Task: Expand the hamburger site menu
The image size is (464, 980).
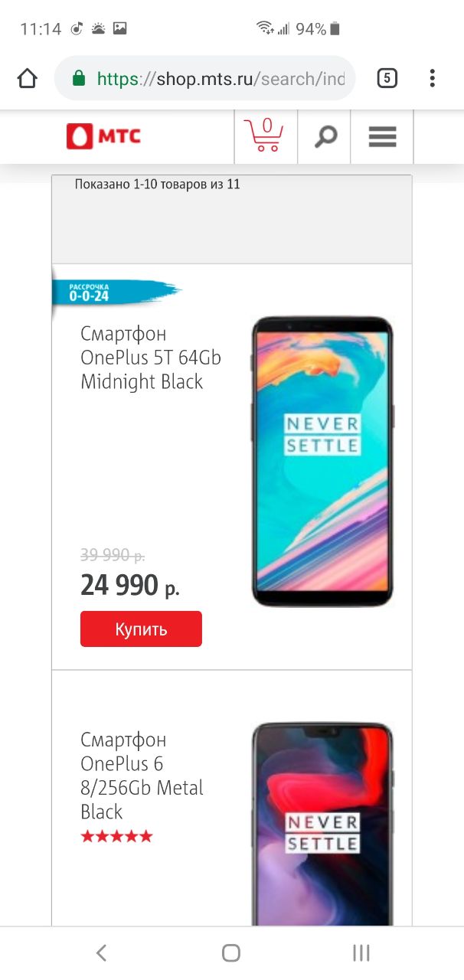Action: click(x=382, y=137)
